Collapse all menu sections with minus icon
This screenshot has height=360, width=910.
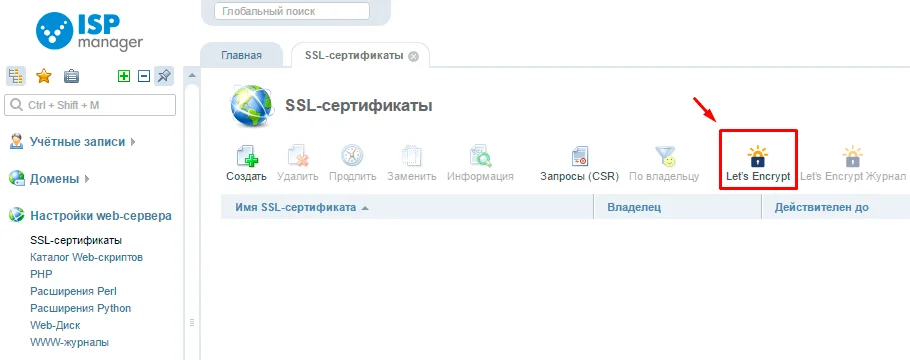point(144,76)
